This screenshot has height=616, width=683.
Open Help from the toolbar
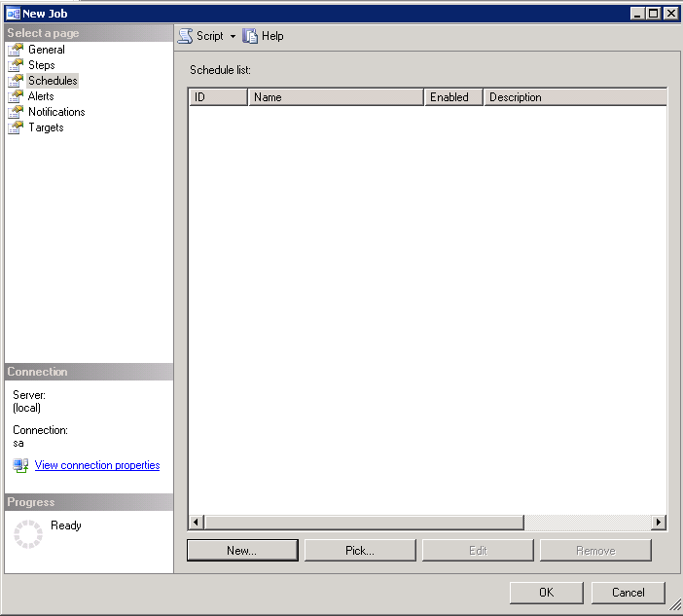click(272, 36)
